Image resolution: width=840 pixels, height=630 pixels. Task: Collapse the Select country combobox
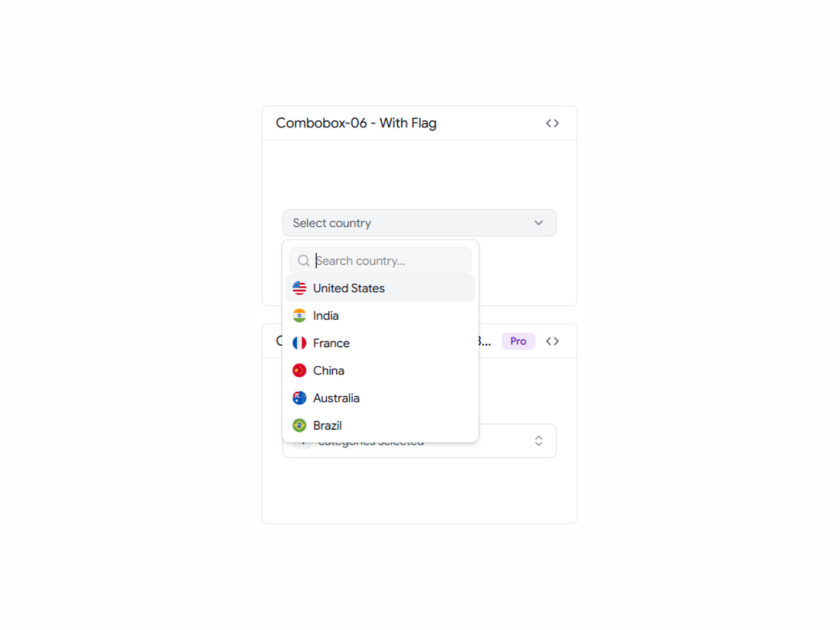click(x=419, y=223)
